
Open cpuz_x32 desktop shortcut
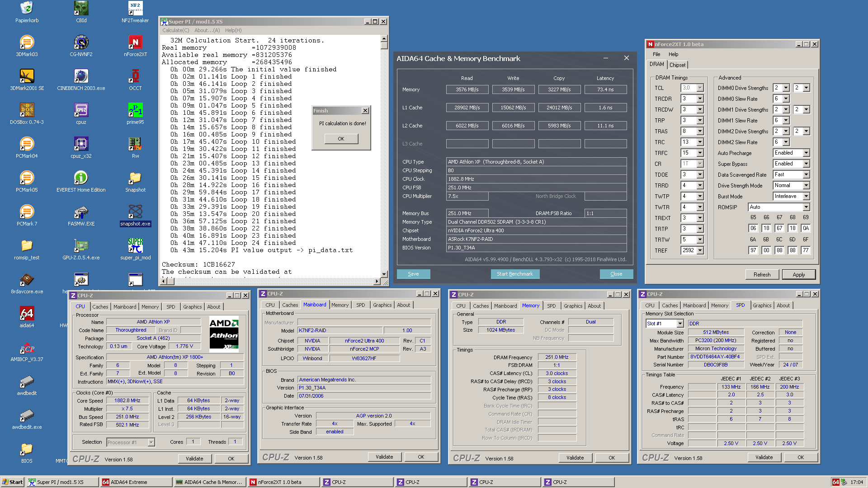click(x=81, y=148)
